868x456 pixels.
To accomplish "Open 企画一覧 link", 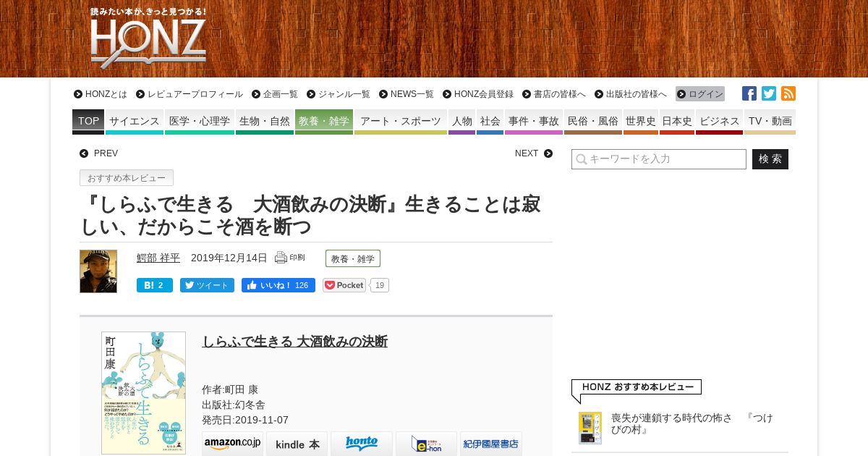I will [x=275, y=94].
